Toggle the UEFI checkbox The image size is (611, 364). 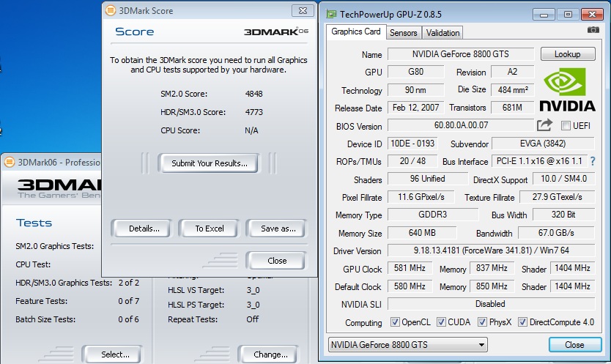566,125
